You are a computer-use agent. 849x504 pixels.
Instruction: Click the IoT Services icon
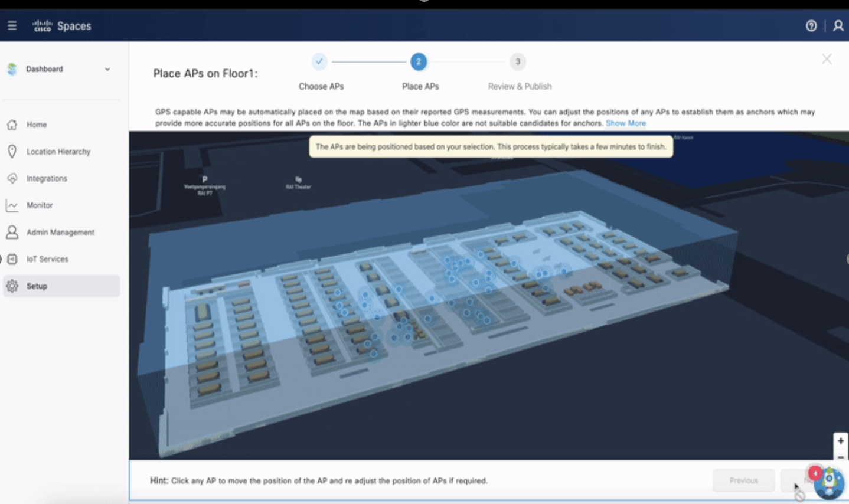point(12,259)
